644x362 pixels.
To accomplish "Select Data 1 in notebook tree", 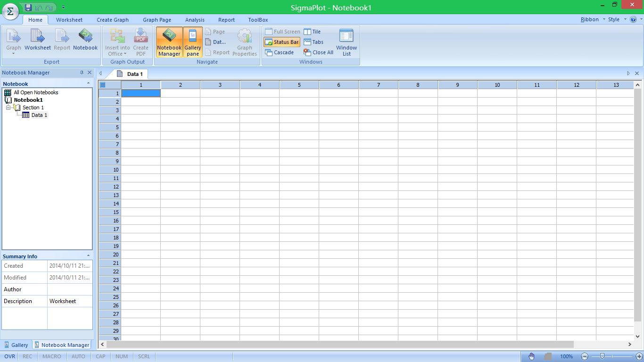I will click(39, 115).
